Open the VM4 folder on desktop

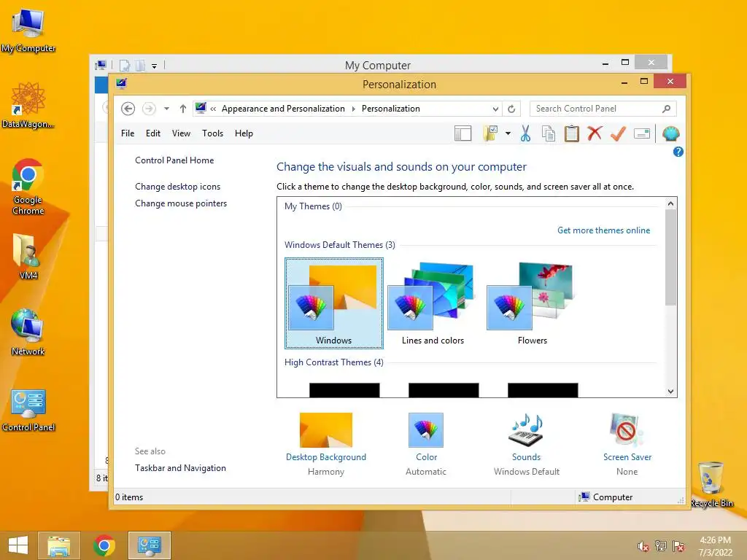tap(28, 257)
